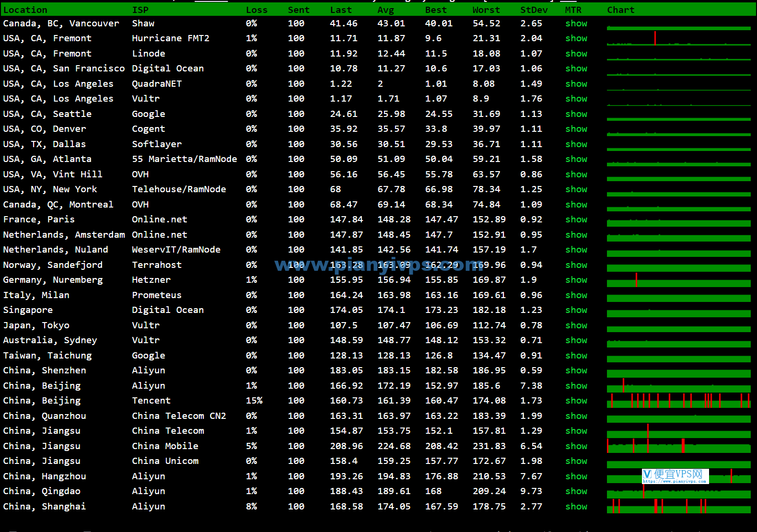Open MTR show link for Hurricane FMT2
This screenshot has width=757, height=532.
tap(576, 38)
